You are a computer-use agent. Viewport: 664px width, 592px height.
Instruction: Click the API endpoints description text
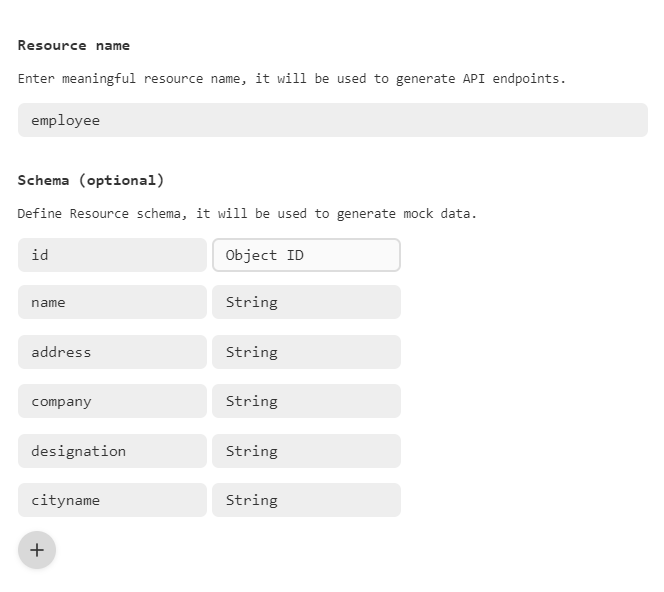point(291,78)
